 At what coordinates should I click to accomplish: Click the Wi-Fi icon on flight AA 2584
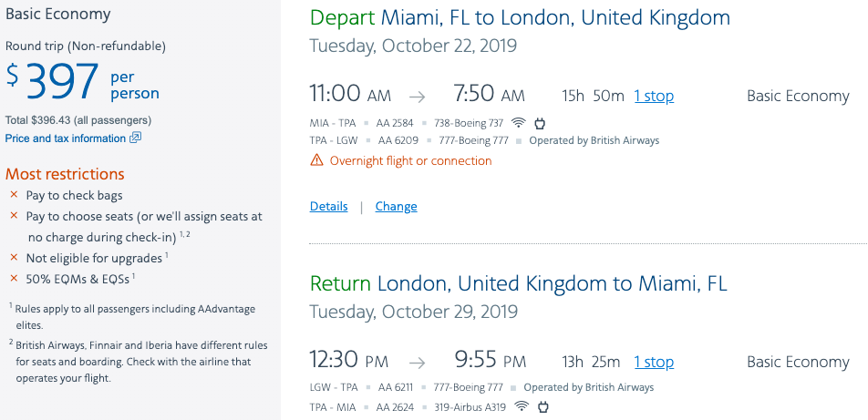pos(519,123)
